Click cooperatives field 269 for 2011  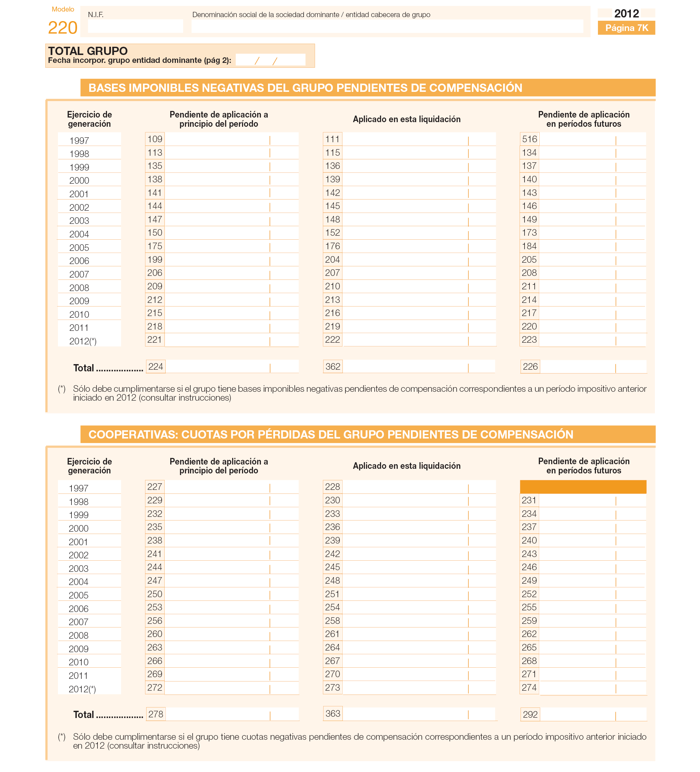[x=231, y=674]
